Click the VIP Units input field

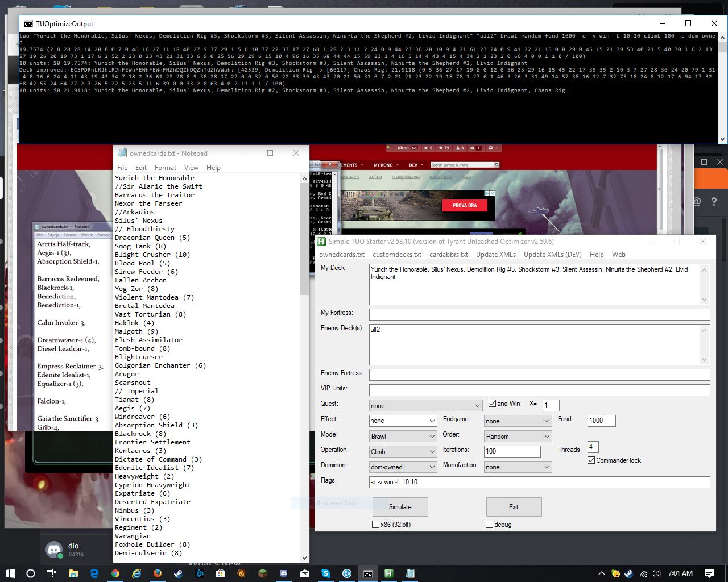539,390
